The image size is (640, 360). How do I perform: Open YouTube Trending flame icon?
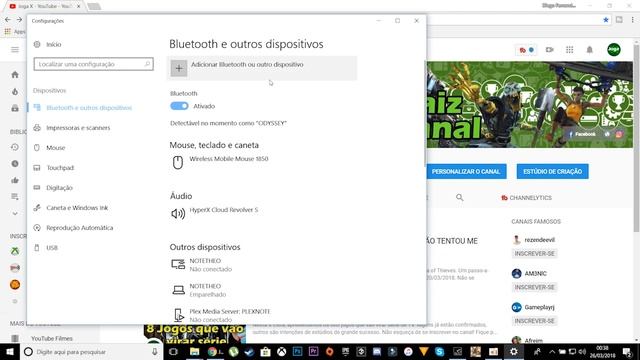[15, 91]
